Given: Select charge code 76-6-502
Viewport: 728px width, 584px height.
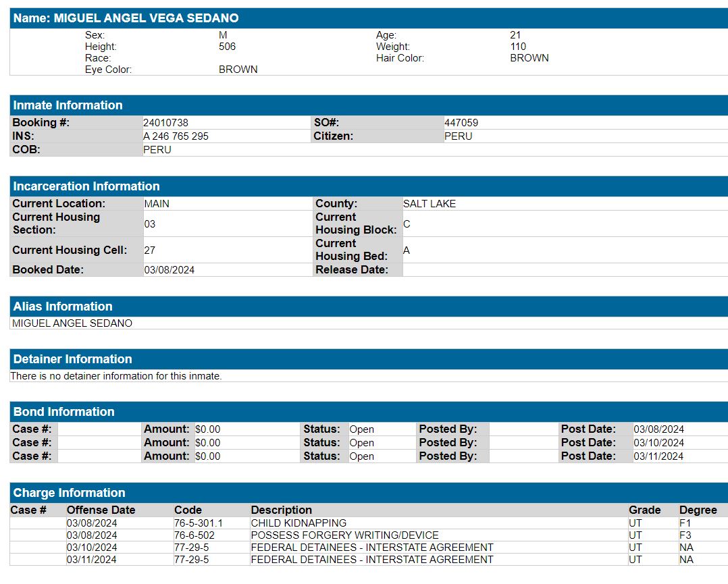Looking at the screenshot, I should (x=194, y=535).
